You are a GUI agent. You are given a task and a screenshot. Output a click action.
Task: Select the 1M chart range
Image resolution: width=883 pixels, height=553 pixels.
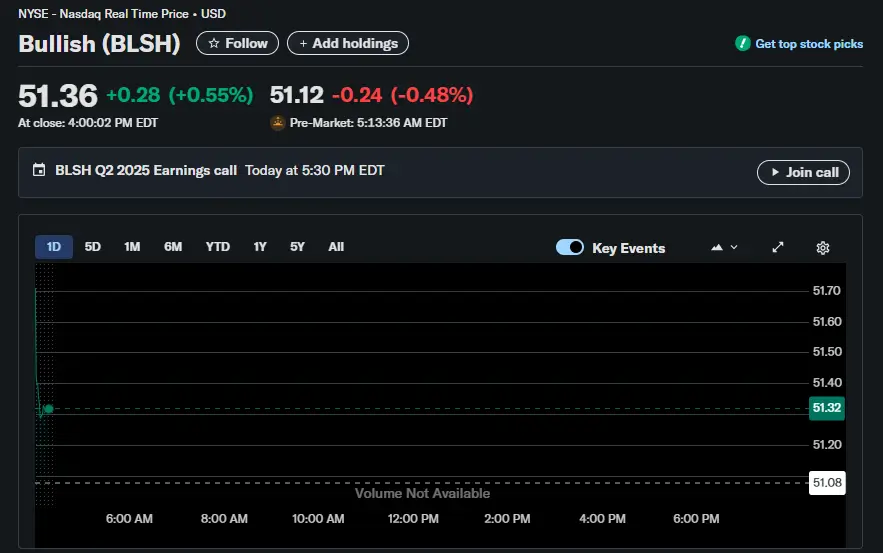(132, 247)
